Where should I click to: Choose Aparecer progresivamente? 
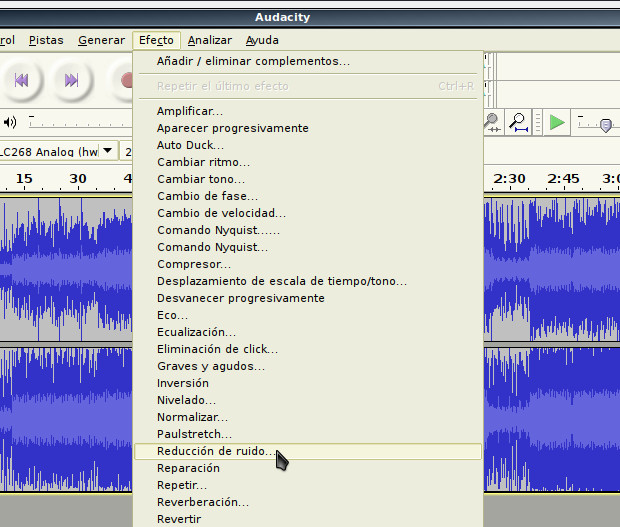click(308, 128)
